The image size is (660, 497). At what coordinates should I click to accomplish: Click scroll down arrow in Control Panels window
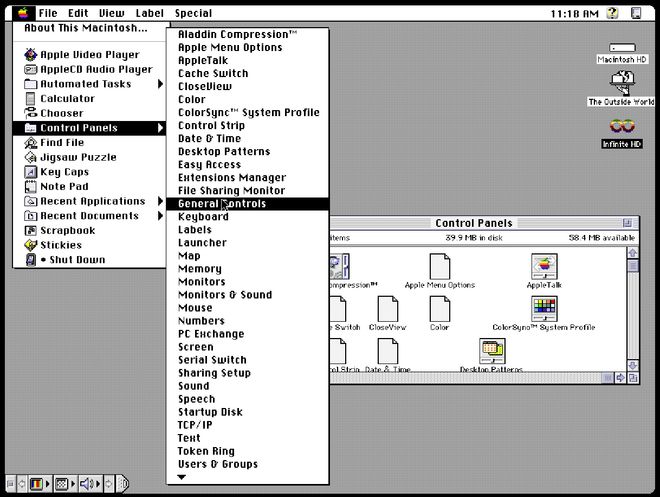click(633, 365)
